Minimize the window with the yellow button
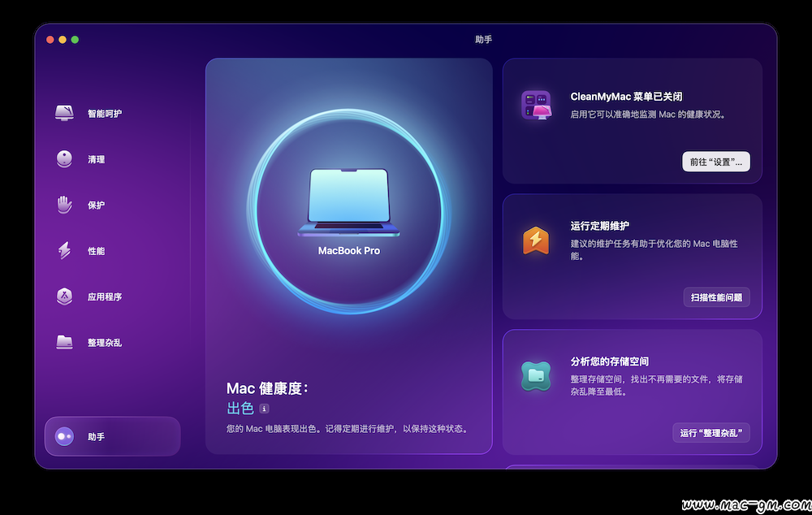This screenshot has width=812, height=515. click(x=63, y=39)
